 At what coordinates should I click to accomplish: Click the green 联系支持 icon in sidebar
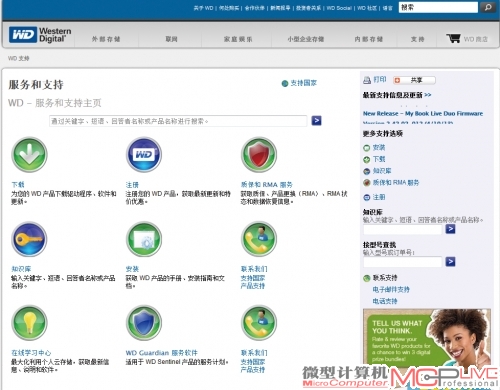pyautogui.click(x=367, y=278)
